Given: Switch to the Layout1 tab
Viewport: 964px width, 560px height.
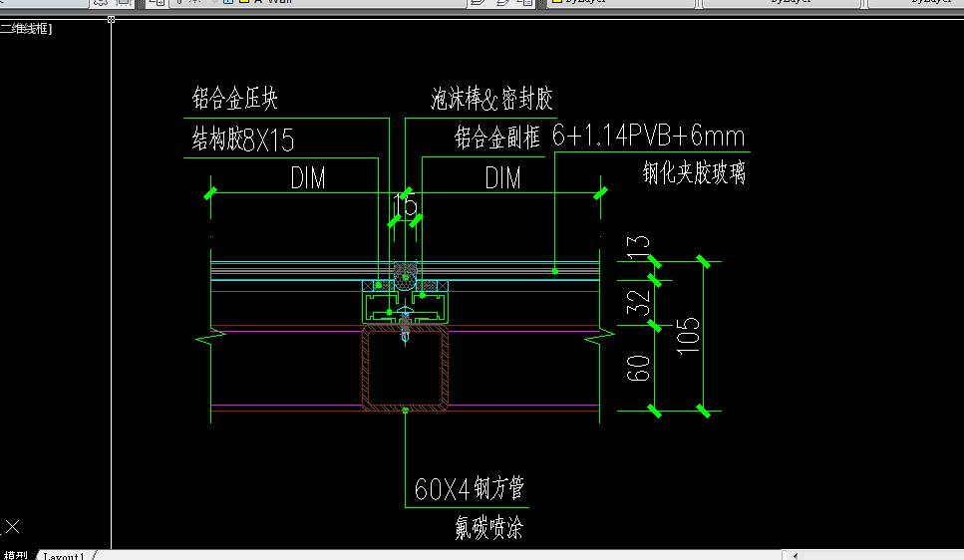Looking at the screenshot, I should [x=64, y=556].
